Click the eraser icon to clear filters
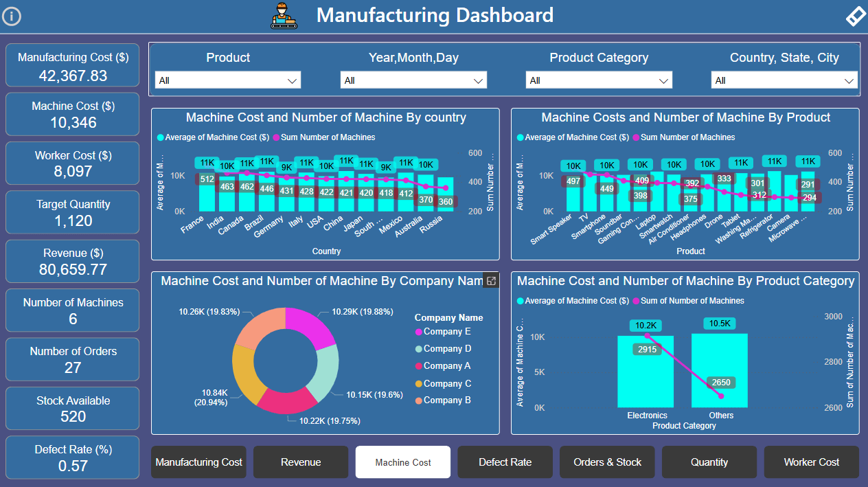This screenshot has height=487, width=868. click(855, 14)
